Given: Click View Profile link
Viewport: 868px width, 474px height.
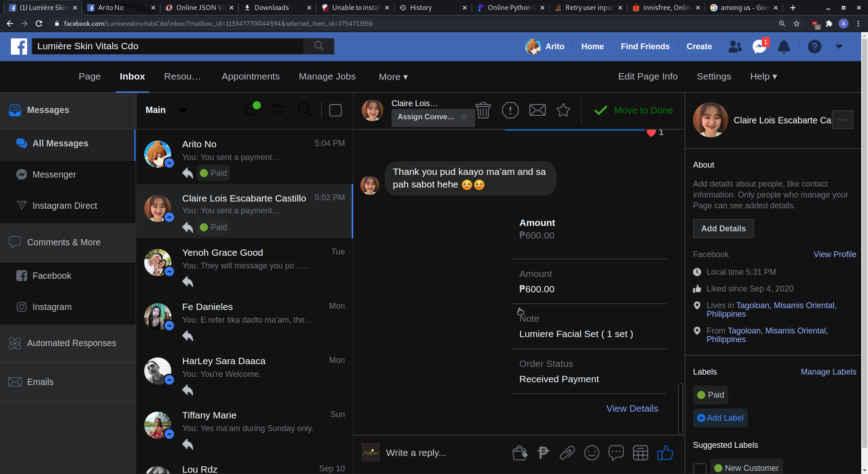Looking at the screenshot, I should [x=835, y=254].
